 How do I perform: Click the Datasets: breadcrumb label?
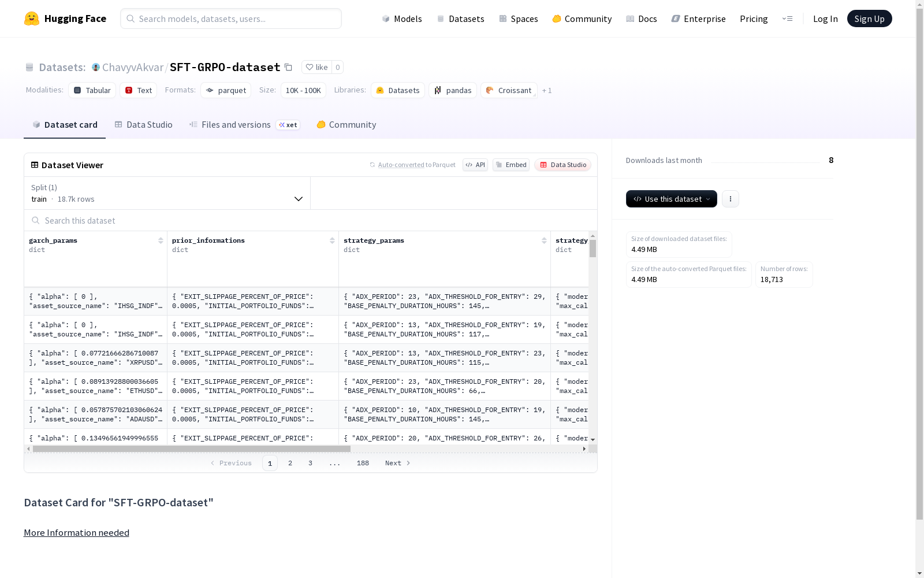[62, 68]
